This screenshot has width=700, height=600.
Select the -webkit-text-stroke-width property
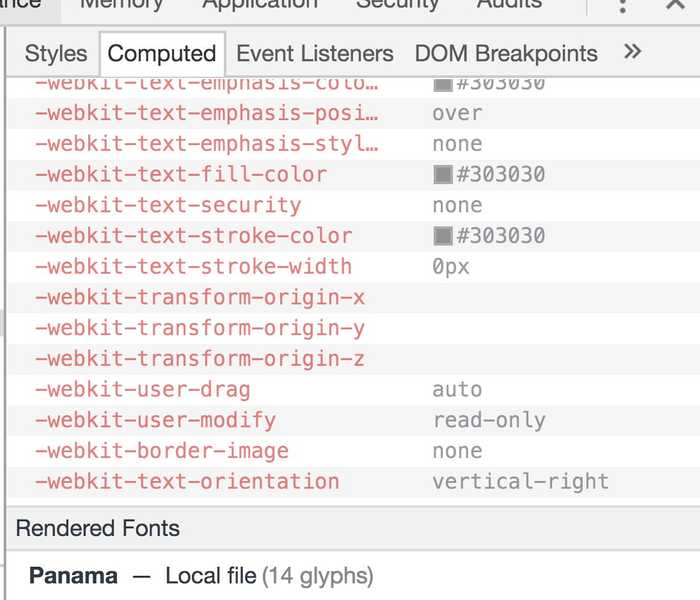193,267
